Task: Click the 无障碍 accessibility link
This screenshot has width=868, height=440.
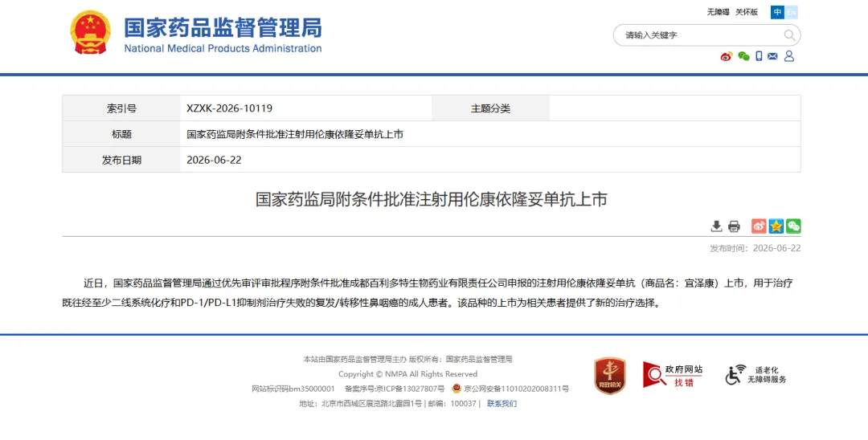Action: tap(718, 12)
